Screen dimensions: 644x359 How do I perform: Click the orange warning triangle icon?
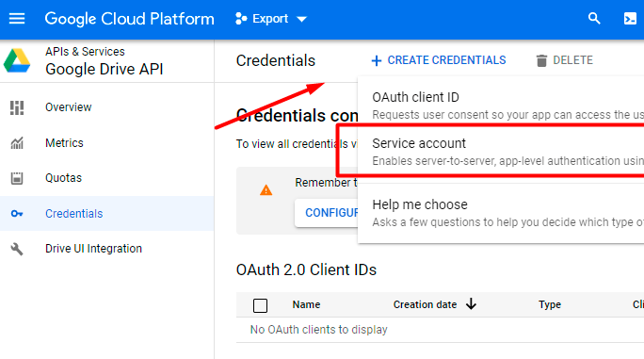coord(266,190)
